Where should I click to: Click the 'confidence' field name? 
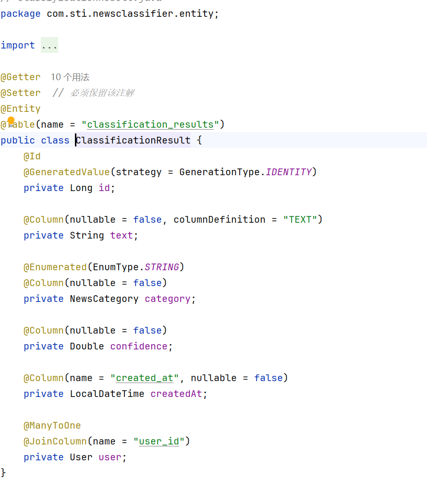click(x=139, y=346)
